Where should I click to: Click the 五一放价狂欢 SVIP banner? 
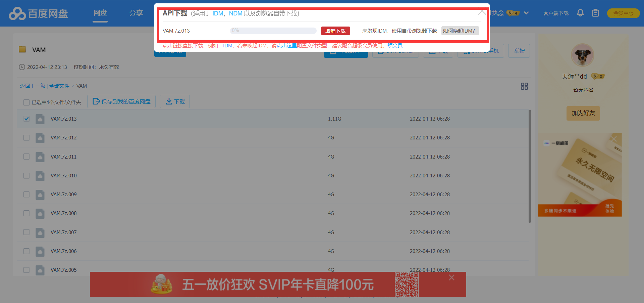point(278,285)
